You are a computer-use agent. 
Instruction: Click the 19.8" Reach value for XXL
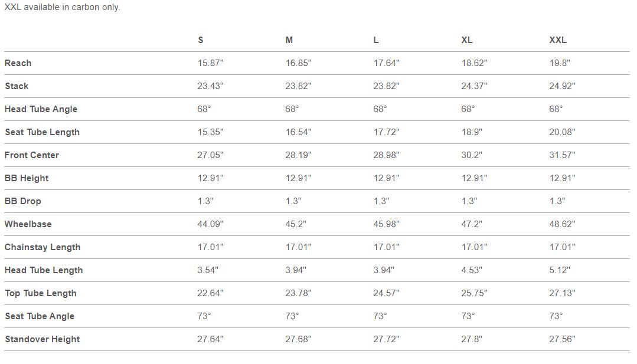[560, 63]
